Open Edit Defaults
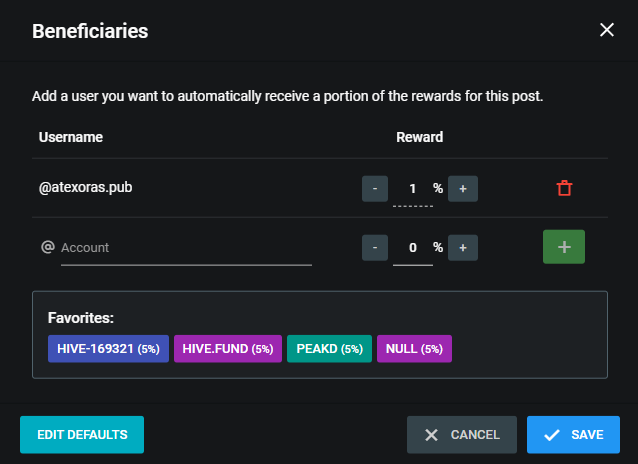 click(82, 435)
